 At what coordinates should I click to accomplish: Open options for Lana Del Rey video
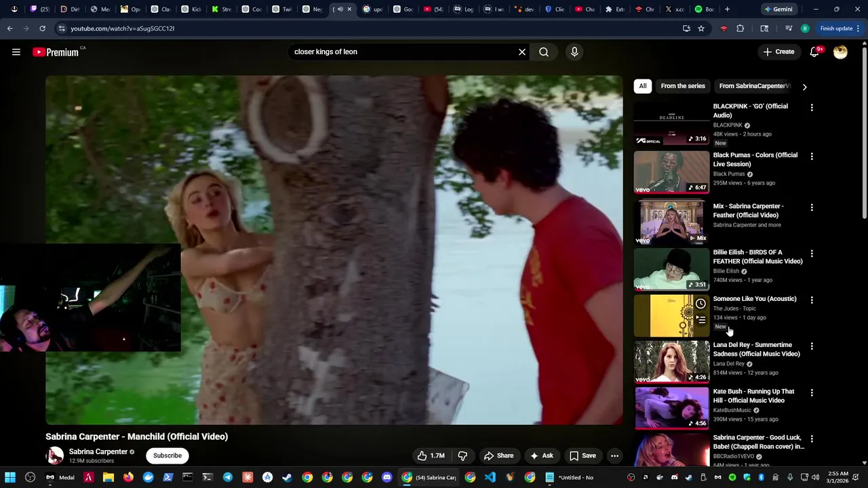[x=812, y=346]
